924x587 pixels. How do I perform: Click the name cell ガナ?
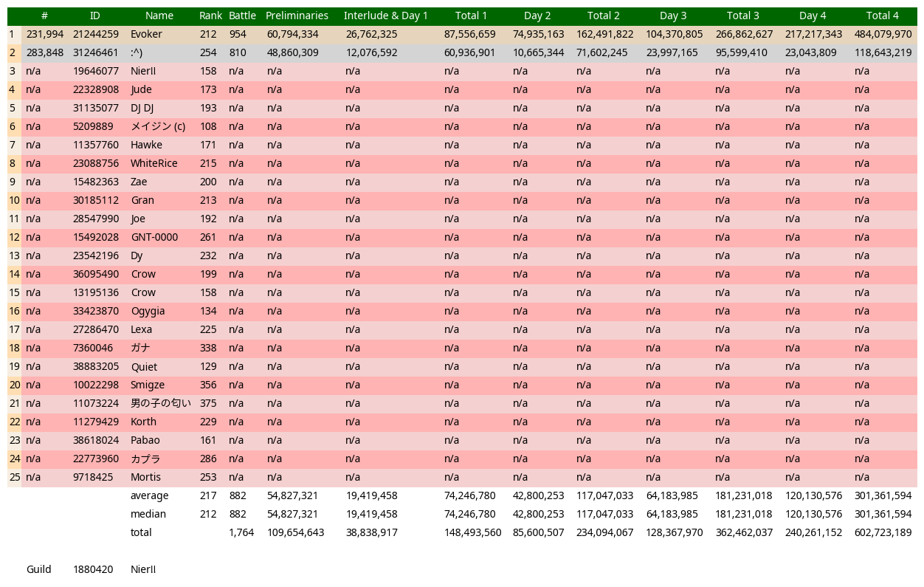(x=140, y=348)
